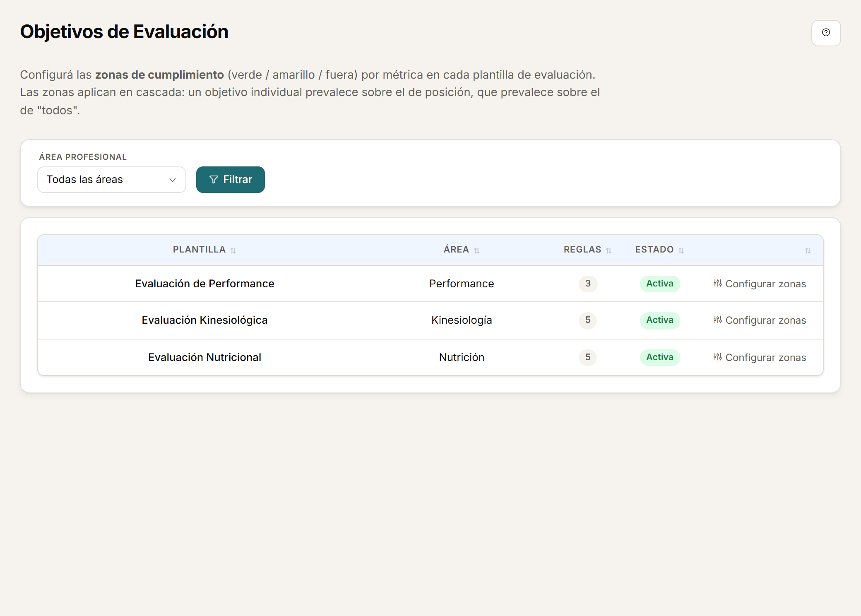This screenshot has width=861, height=616.
Task: Click the PLANTILLA column header text
Action: click(x=199, y=250)
